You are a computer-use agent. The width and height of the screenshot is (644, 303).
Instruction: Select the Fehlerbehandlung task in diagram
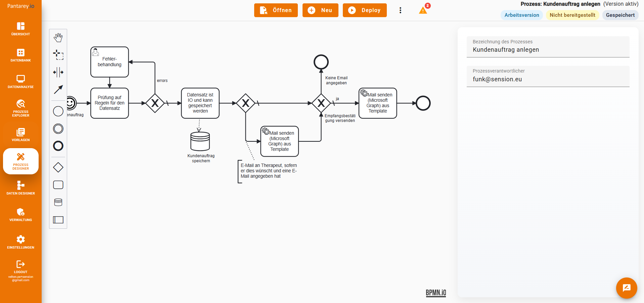pyautogui.click(x=109, y=62)
